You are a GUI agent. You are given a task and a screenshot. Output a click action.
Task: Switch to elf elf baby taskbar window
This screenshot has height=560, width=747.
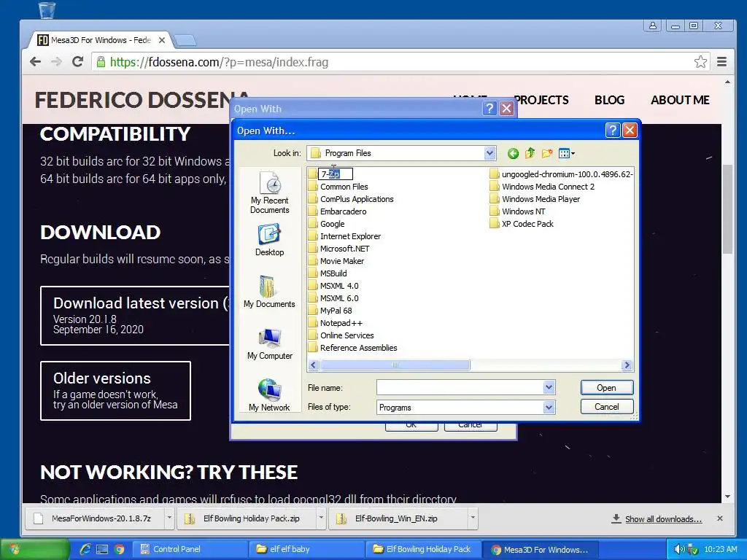306,549
